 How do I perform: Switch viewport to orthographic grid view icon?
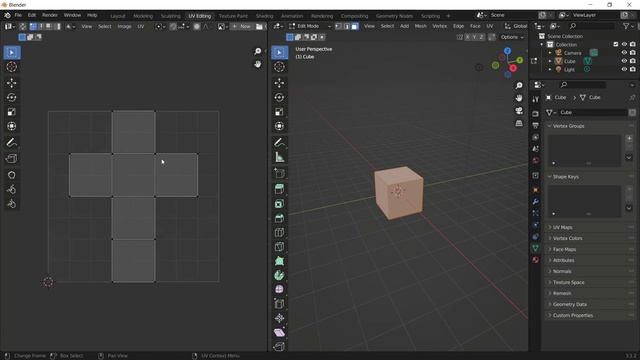519,123
